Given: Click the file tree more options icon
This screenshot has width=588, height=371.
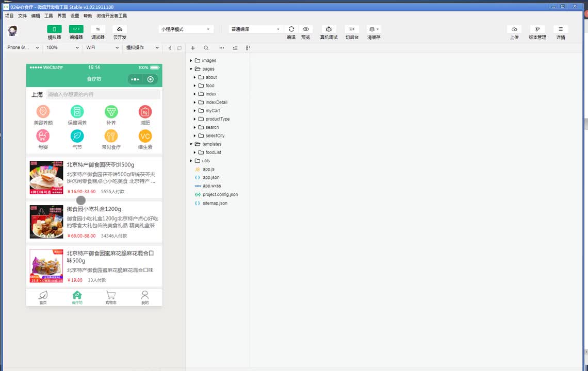Looking at the screenshot, I should coord(222,48).
